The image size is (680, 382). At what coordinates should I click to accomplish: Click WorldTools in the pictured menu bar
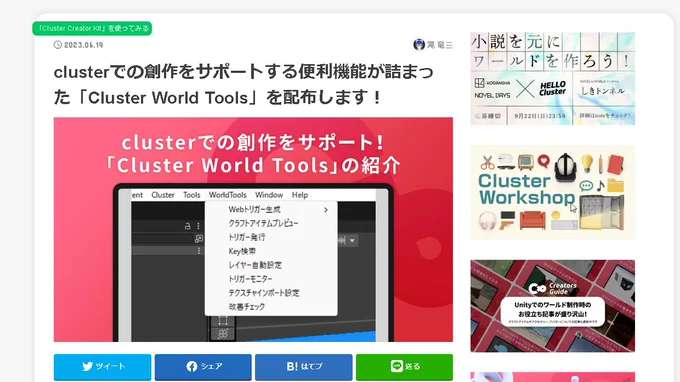tap(228, 195)
